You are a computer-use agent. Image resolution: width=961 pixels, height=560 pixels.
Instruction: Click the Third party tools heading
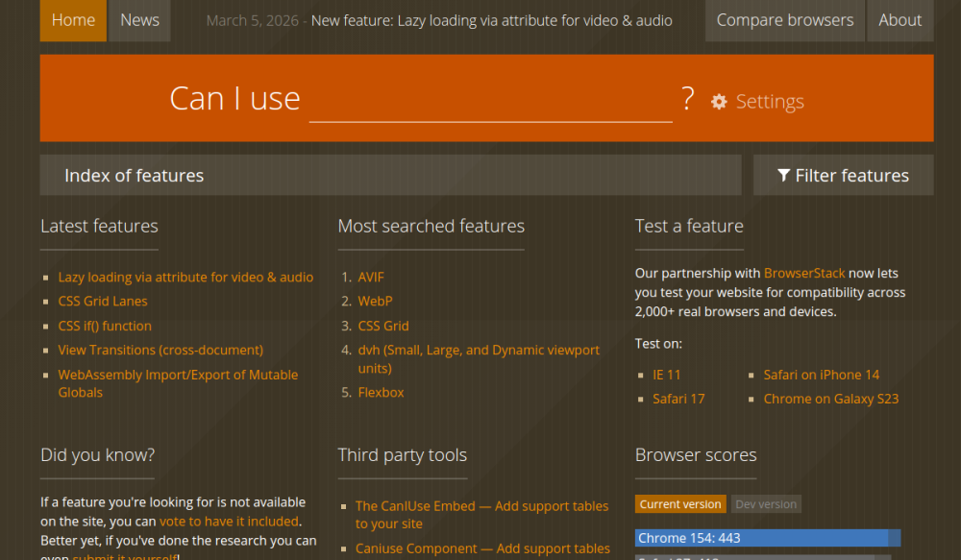point(403,455)
